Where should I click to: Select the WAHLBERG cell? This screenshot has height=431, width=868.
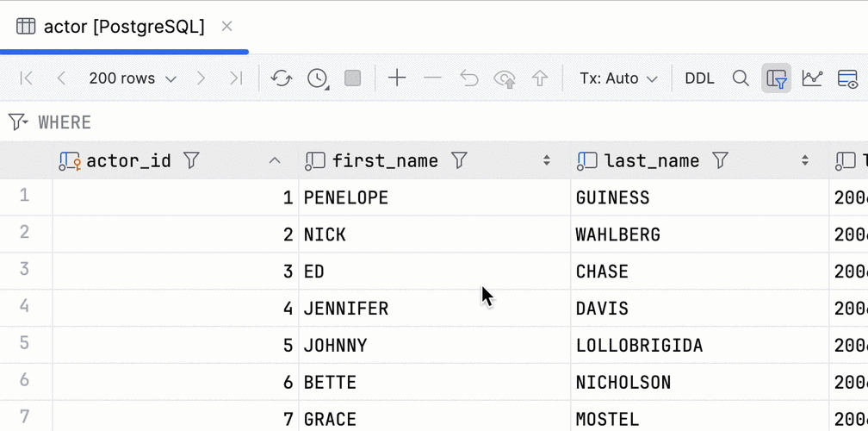coord(700,234)
